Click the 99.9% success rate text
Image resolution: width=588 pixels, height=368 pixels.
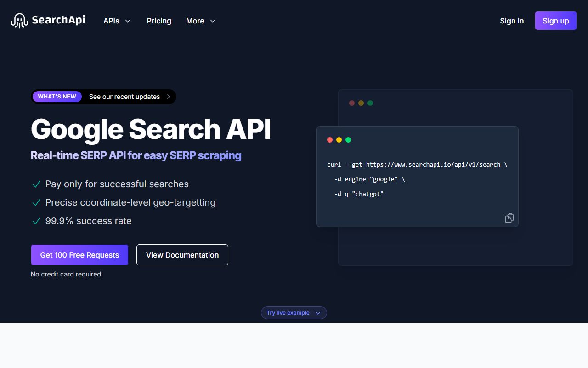[88, 221]
